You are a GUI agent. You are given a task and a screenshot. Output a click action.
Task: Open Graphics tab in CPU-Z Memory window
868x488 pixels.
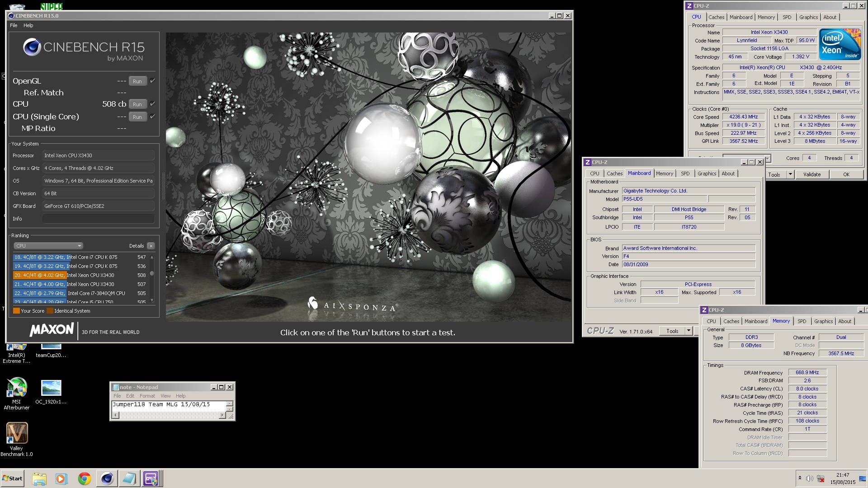823,321
